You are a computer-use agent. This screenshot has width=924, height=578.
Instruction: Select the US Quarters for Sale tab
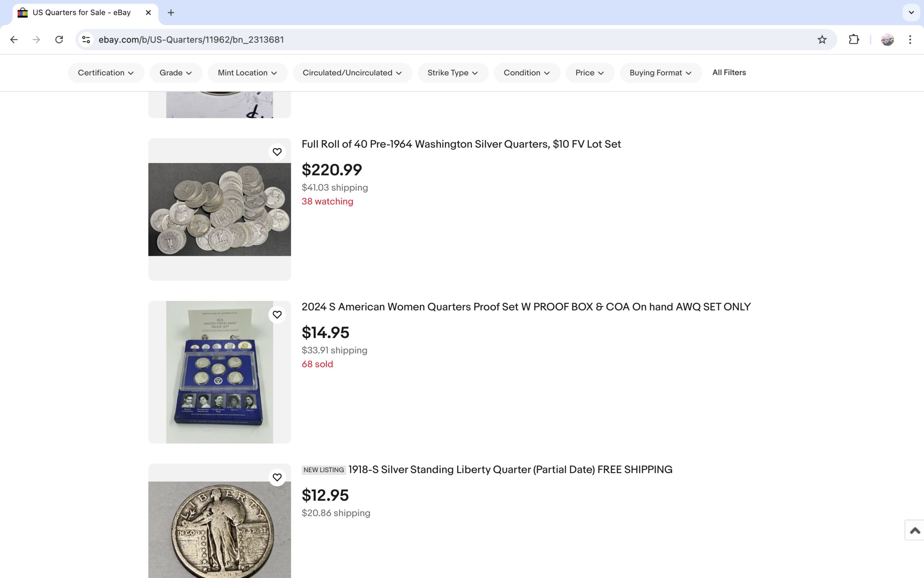click(x=82, y=13)
